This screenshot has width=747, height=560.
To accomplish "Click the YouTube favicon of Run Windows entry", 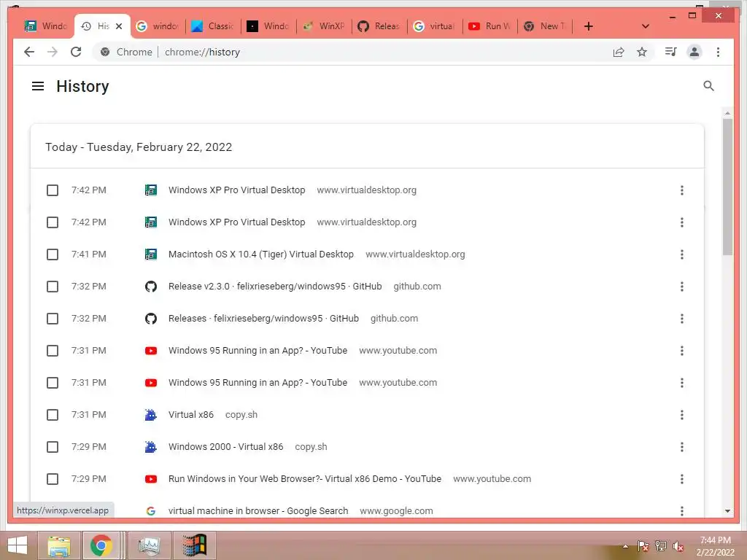I will pos(150,479).
